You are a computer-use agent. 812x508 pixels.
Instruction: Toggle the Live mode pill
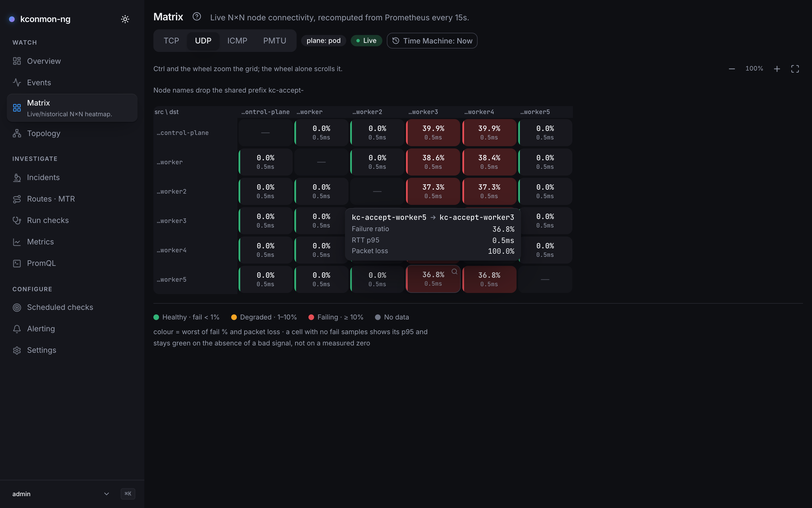367,41
